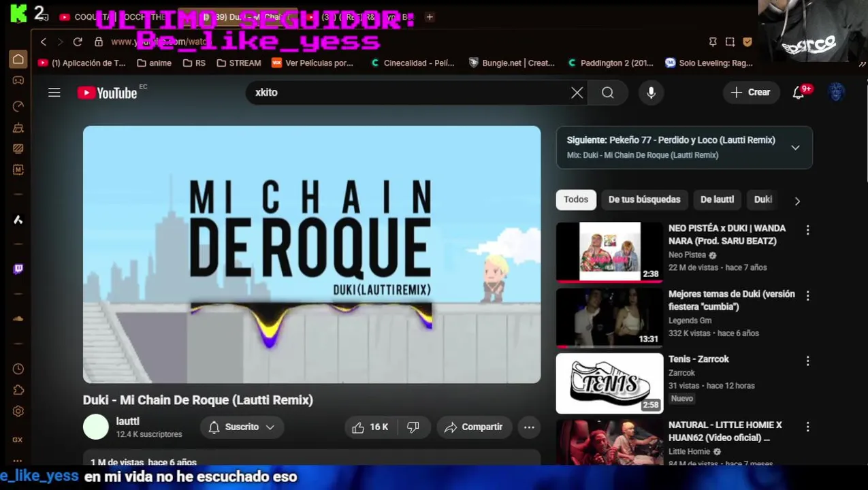Submit search with magnifying glass button

tap(608, 93)
